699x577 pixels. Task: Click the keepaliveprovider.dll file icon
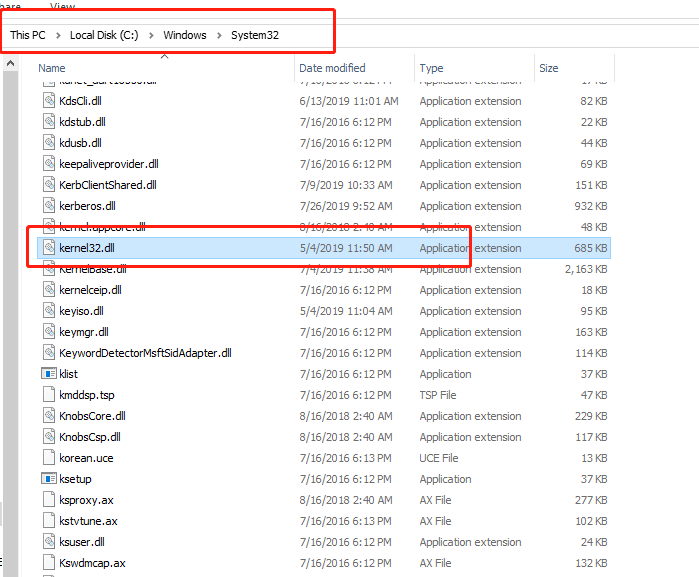49,163
